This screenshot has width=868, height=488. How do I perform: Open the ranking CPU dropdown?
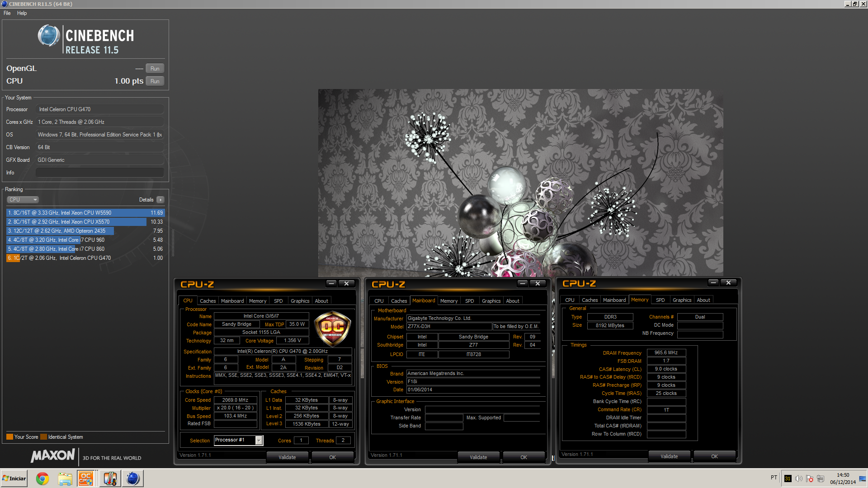pos(23,200)
